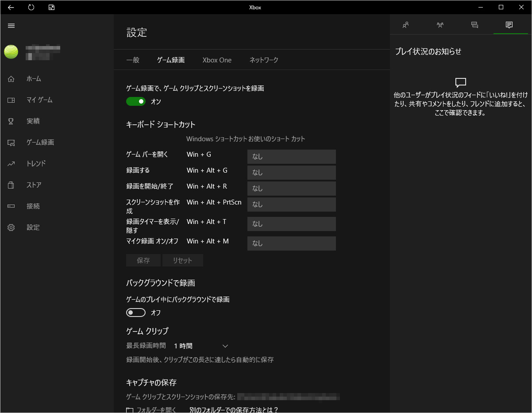The height and width of the screenshot is (413, 532).
Task: Select 接続 label in the sidebar
Action: coord(33,206)
